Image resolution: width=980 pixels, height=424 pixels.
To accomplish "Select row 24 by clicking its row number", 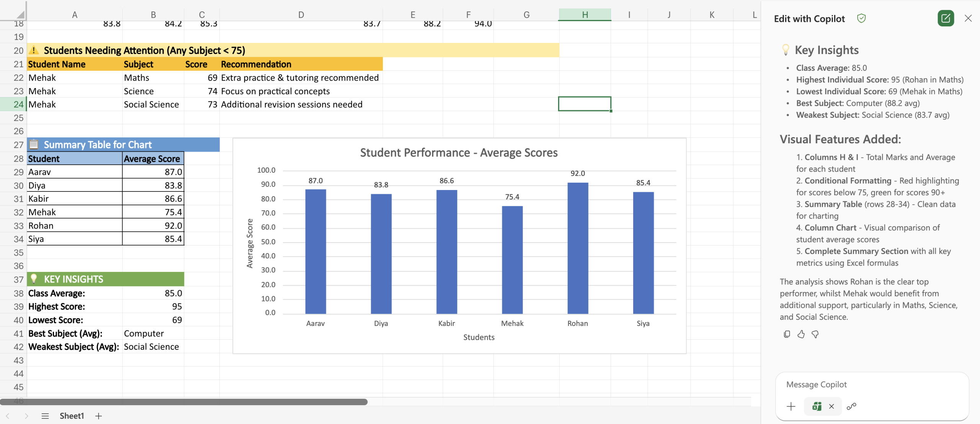I will pyautogui.click(x=18, y=104).
